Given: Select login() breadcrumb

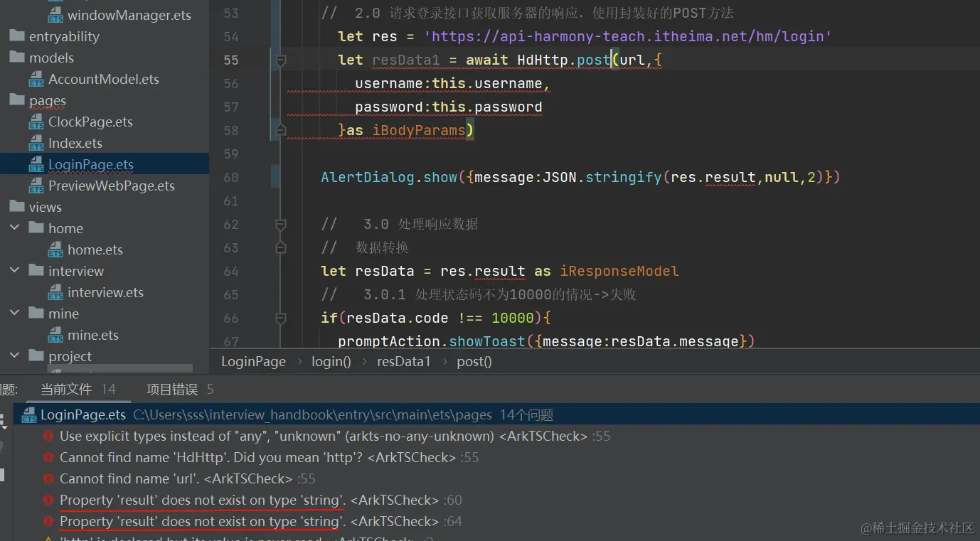Looking at the screenshot, I should coord(331,361).
